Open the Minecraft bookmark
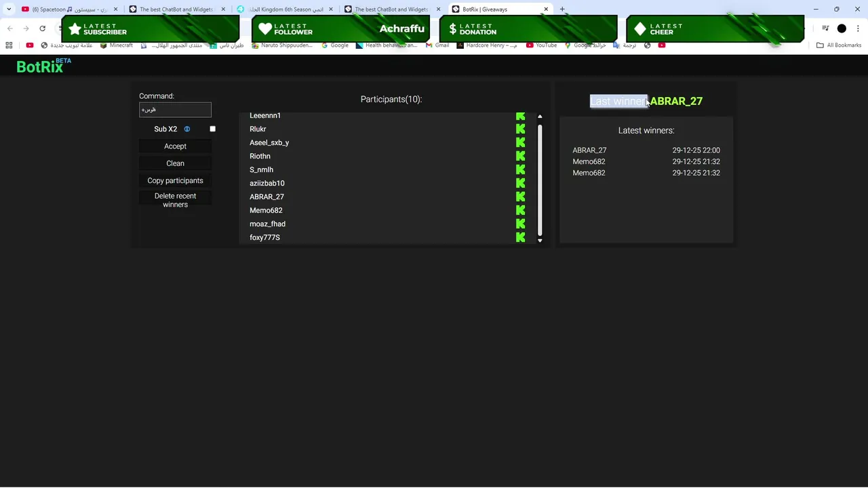 [116, 45]
